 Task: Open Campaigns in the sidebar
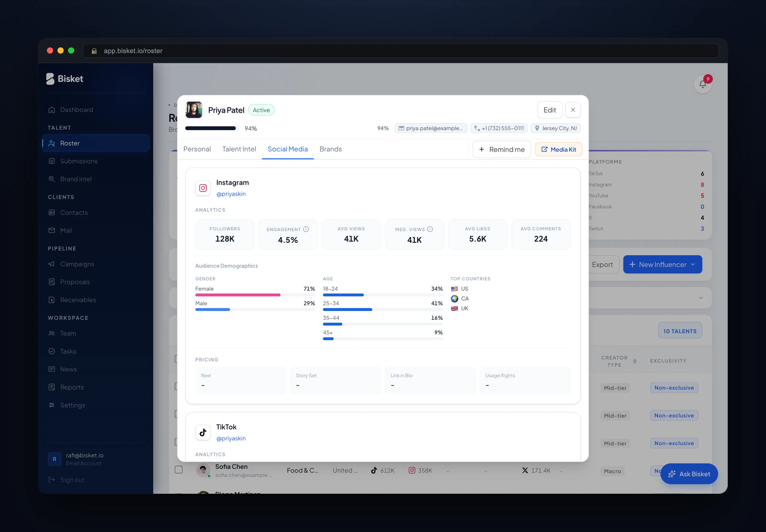click(x=96, y=264)
